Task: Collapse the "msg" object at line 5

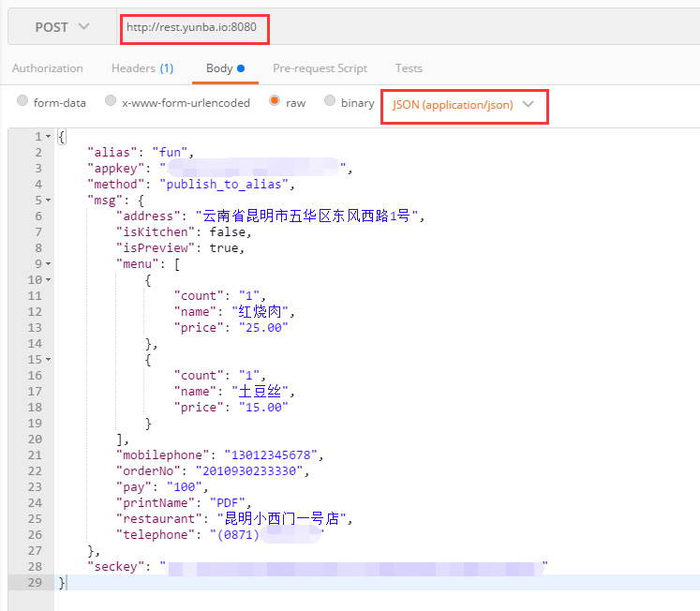Action: point(48,201)
